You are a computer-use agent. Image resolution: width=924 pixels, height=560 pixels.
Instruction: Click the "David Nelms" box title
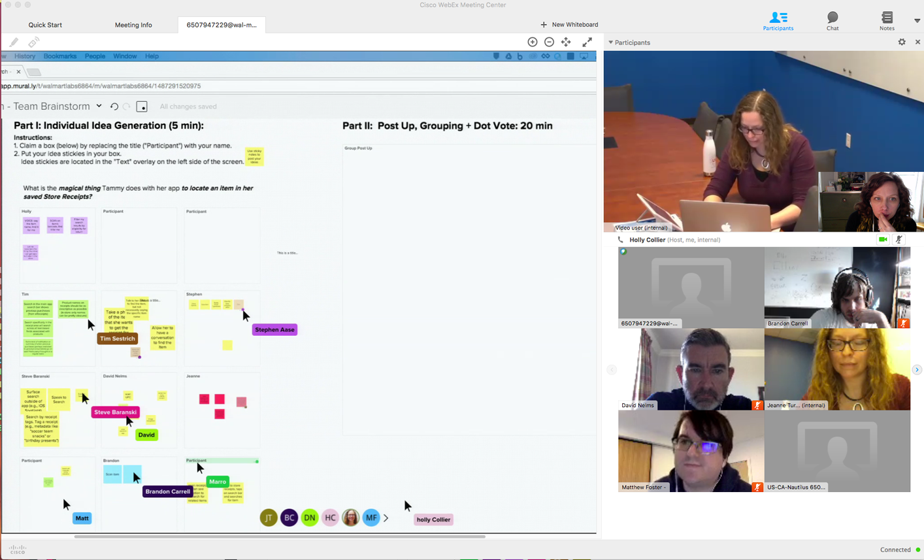(115, 376)
